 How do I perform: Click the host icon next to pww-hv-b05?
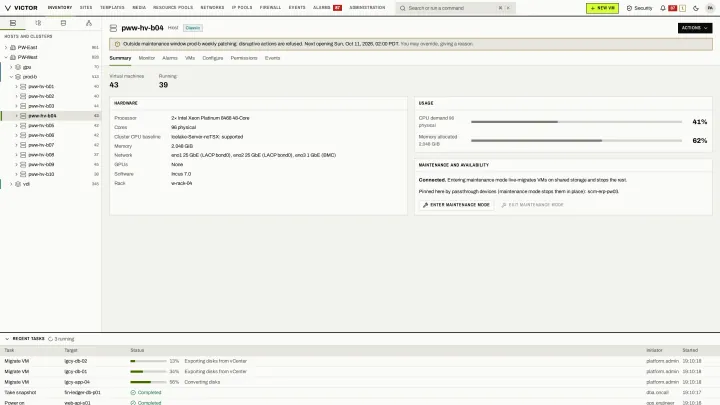point(23,125)
